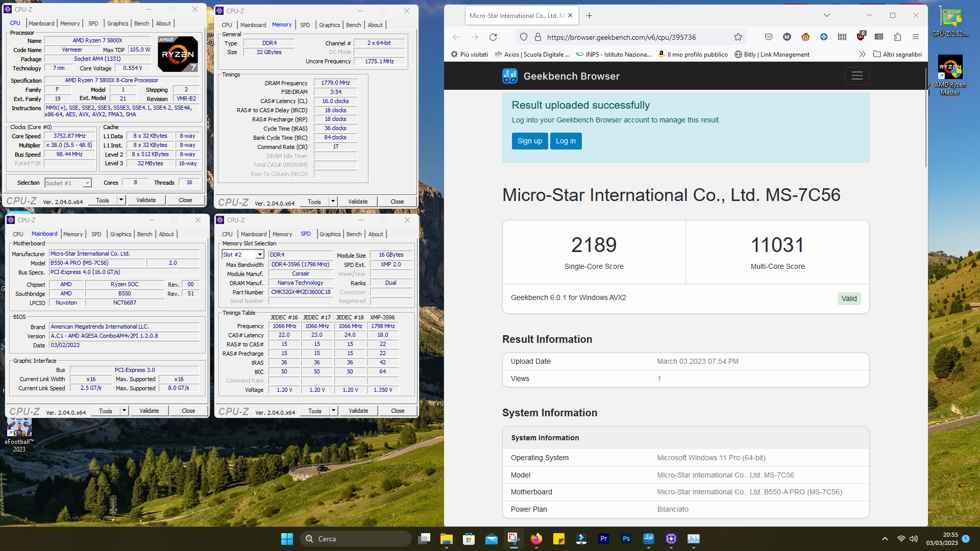The image size is (980, 551).
Task: Show hidden system tray icons
Action: click(885, 539)
